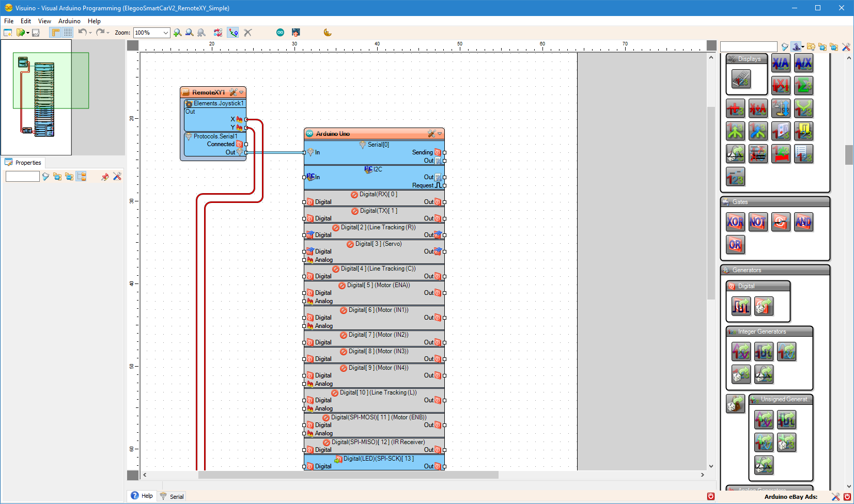Click the component search box above Displays
854x504 pixels.
click(749, 46)
